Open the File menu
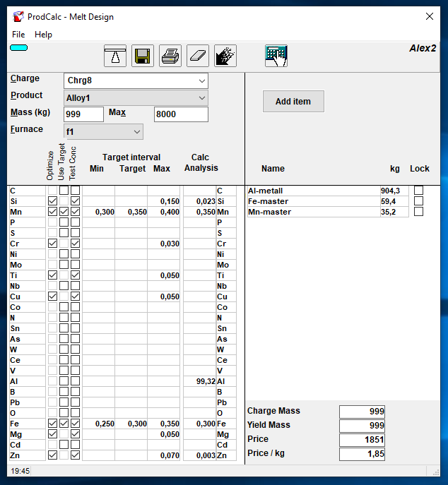The width and height of the screenshot is (448, 485). coord(18,35)
